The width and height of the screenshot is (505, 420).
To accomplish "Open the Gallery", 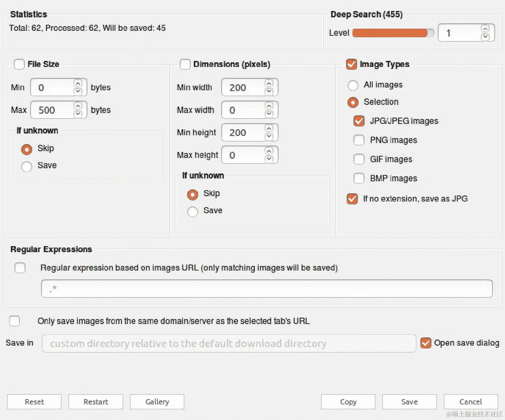I will click(157, 402).
